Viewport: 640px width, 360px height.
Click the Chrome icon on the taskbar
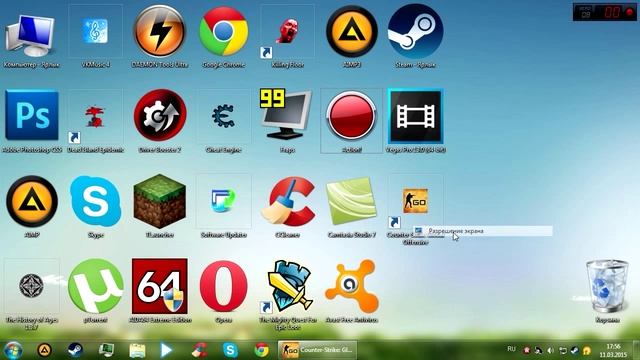pos(262,350)
